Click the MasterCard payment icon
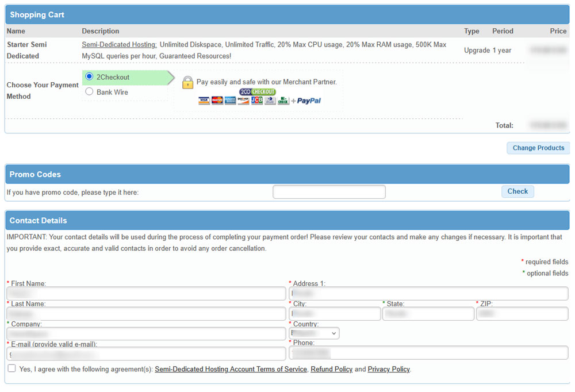575x392 pixels. point(216,99)
